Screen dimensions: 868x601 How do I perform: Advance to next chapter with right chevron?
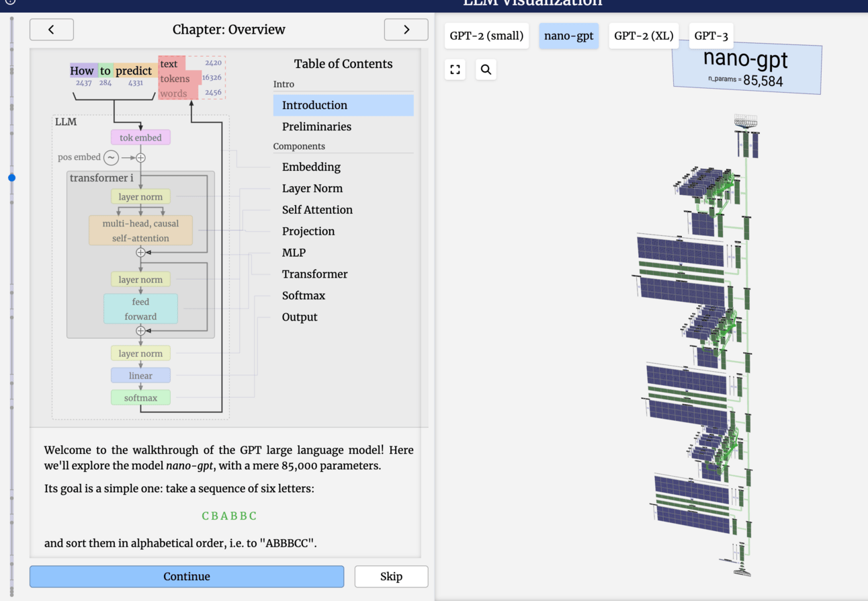tap(406, 30)
